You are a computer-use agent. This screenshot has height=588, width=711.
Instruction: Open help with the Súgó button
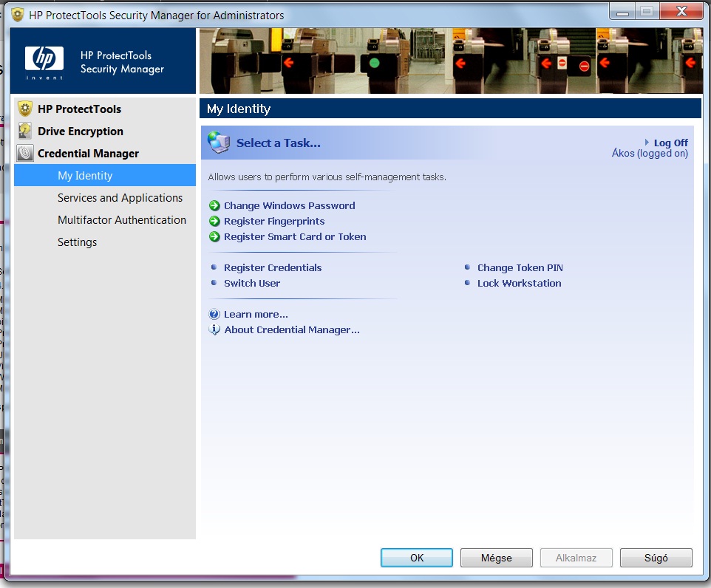click(x=656, y=558)
